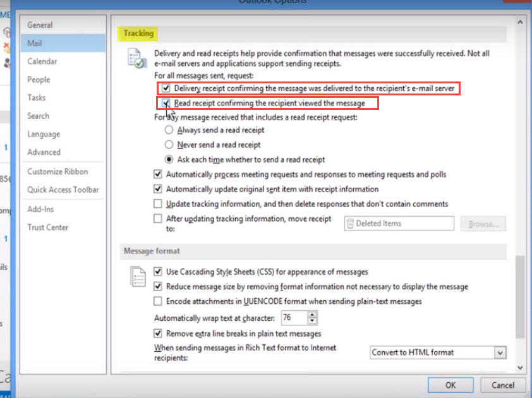Viewport: 532px width, 398px height.
Task: Enable Update tracking information and delete responses
Action: (158, 204)
